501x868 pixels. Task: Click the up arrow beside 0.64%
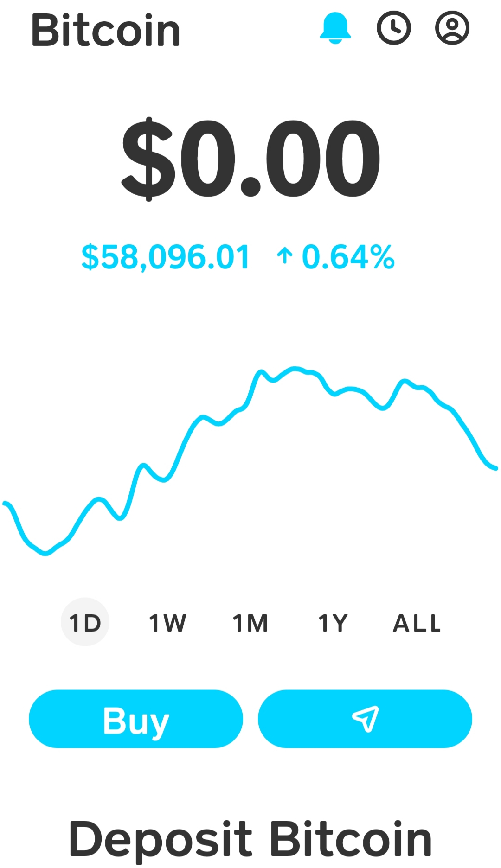pyautogui.click(x=285, y=256)
